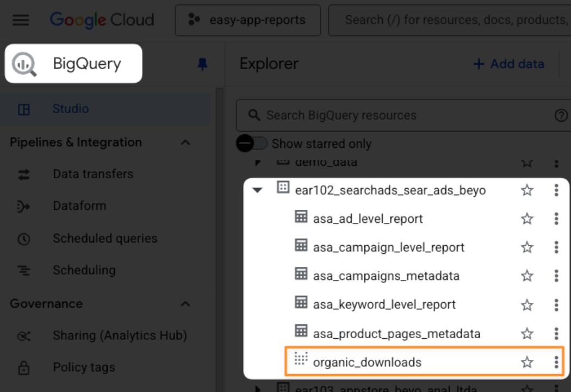Star the asa_keyword_level_report table
The image size is (571, 392).
(x=527, y=305)
